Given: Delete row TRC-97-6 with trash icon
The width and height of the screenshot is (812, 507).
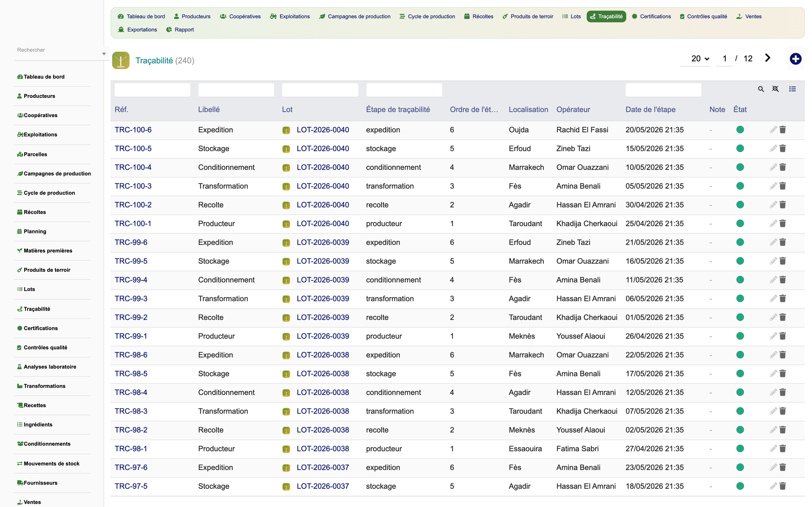Looking at the screenshot, I should point(783,467).
